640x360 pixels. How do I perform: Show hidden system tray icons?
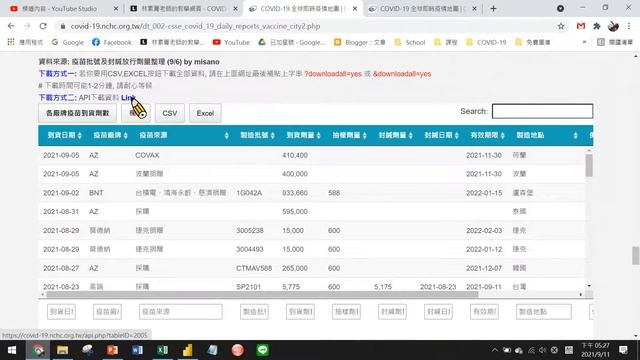pyautogui.click(x=495, y=350)
